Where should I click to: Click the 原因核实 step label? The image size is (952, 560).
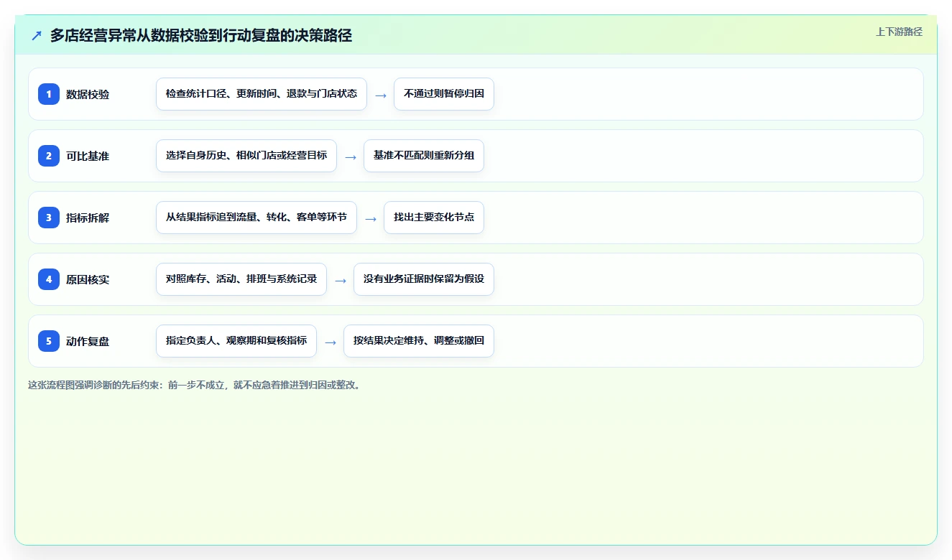pyautogui.click(x=88, y=279)
